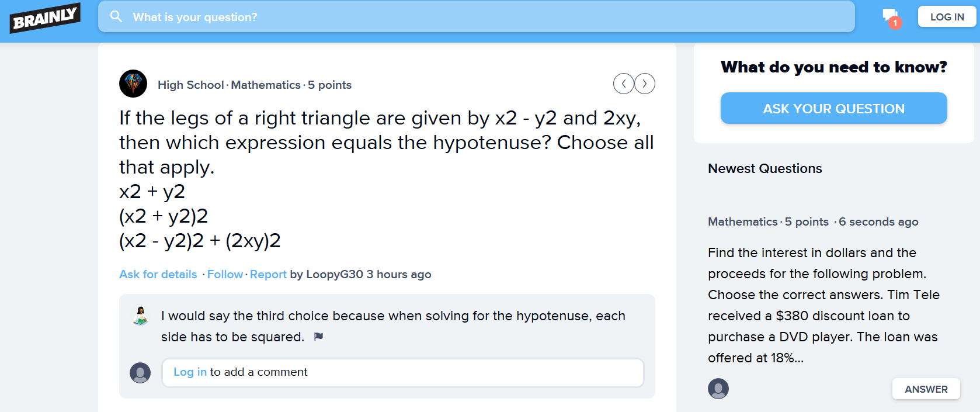Image resolution: width=980 pixels, height=412 pixels.
Task: Click the gray avatar under newest question
Action: point(718,389)
